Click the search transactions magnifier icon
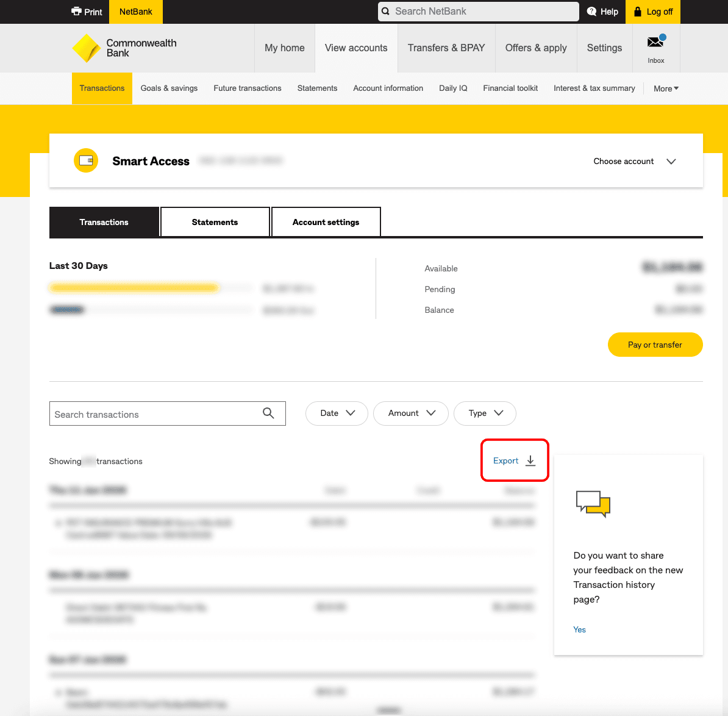The width and height of the screenshot is (728, 716). 268,413
